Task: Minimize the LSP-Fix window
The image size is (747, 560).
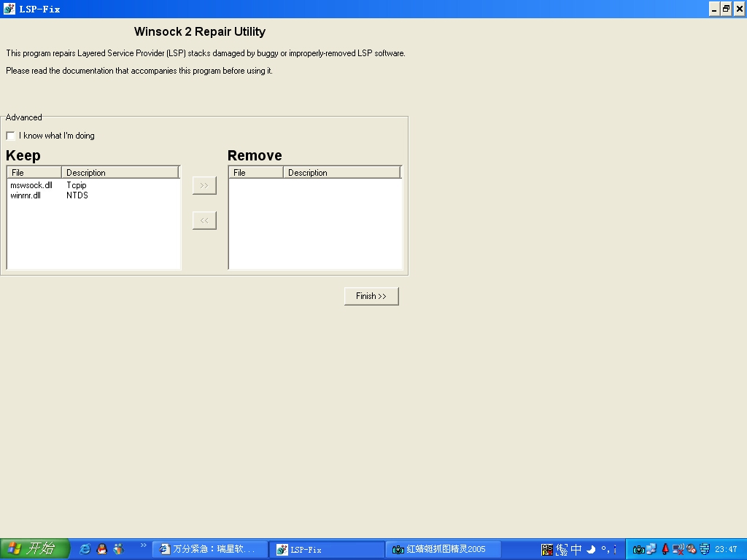Action: (x=714, y=9)
